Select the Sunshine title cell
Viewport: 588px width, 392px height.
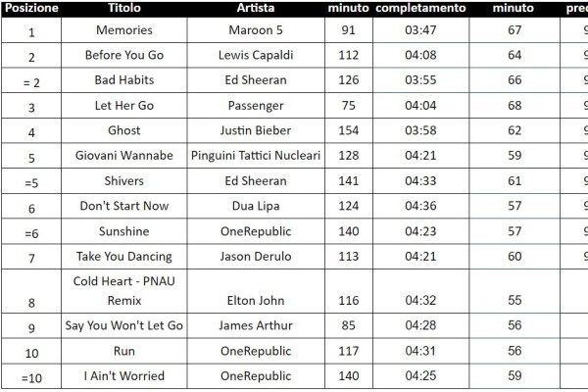(123, 231)
